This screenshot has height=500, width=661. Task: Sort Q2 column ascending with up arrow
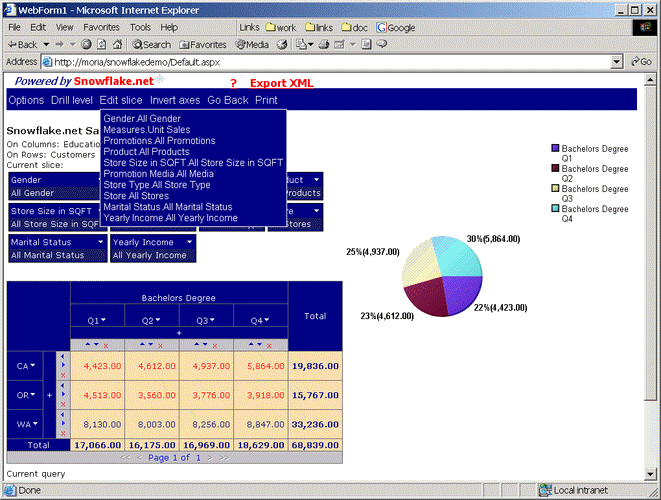(x=142, y=344)
